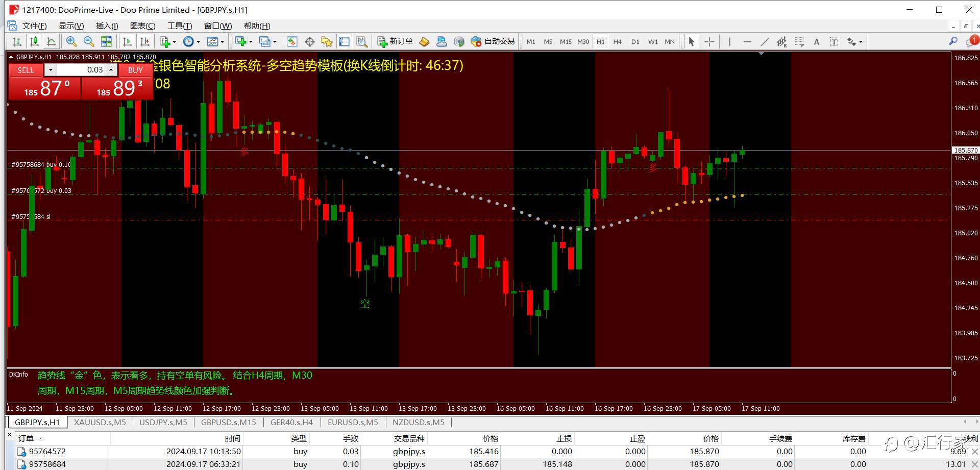Viewport: 980px width, 470px height.
Task: Open the lot volume dropdown arrow
Action: tap(51, 70)
